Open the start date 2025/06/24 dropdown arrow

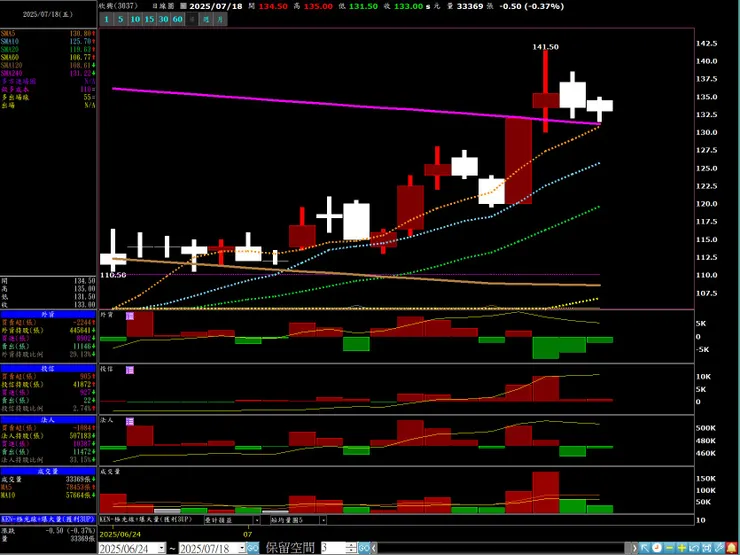pos(161,548)
